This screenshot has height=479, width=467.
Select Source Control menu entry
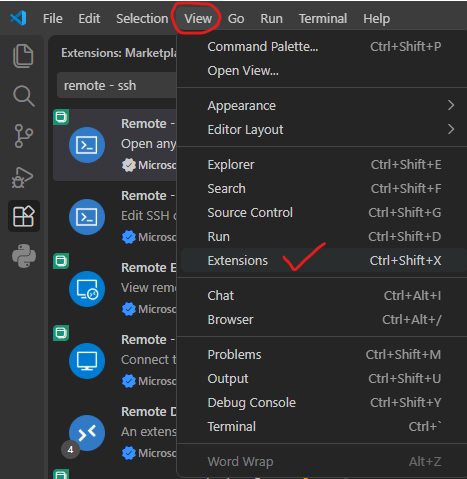click(x=323, y=213)
